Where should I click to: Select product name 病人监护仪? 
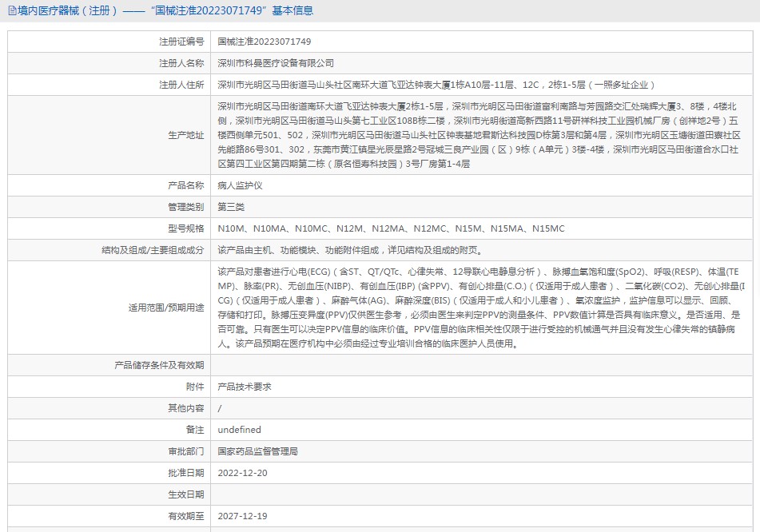pos(240,185)
